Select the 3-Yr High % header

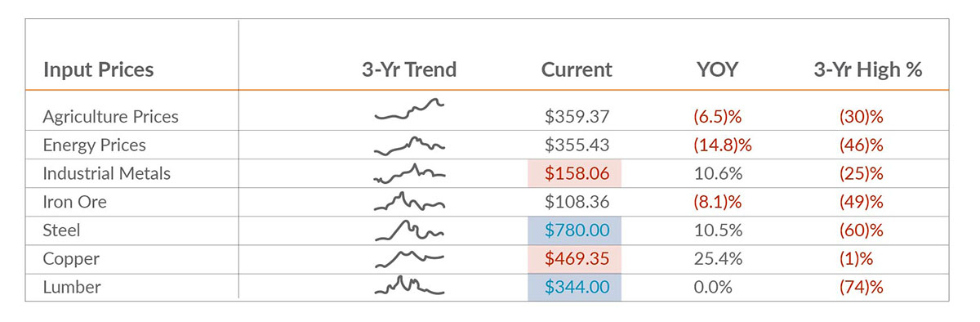coord(868,69)
